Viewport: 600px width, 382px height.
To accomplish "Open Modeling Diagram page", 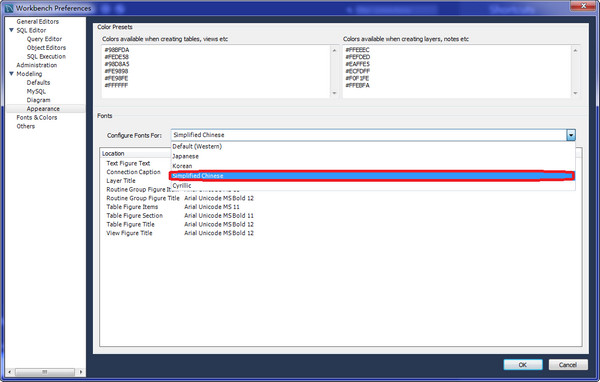I will click(x=38, y=100).
